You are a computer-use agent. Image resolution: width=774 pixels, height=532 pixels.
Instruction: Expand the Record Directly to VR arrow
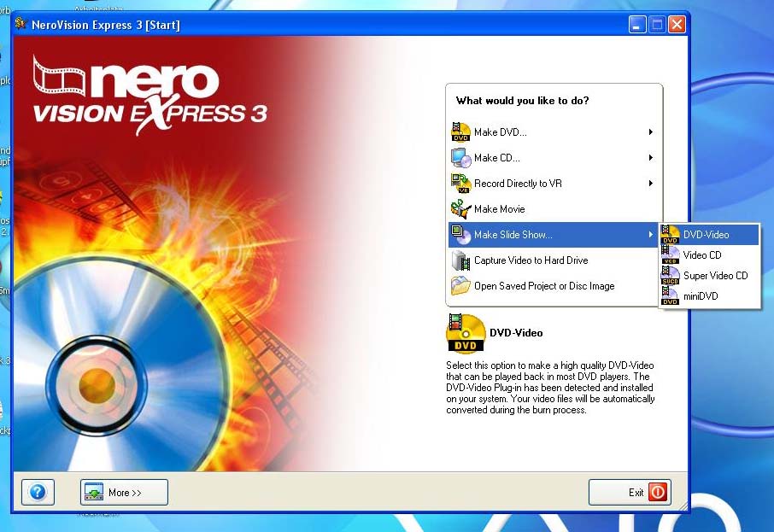click(x=651, y=183)
